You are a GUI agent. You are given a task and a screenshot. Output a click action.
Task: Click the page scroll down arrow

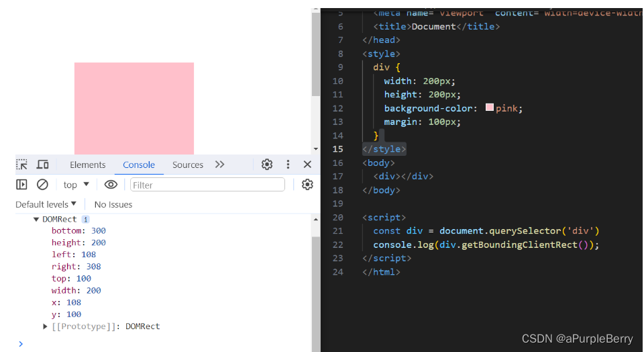(x=316, y=149)
